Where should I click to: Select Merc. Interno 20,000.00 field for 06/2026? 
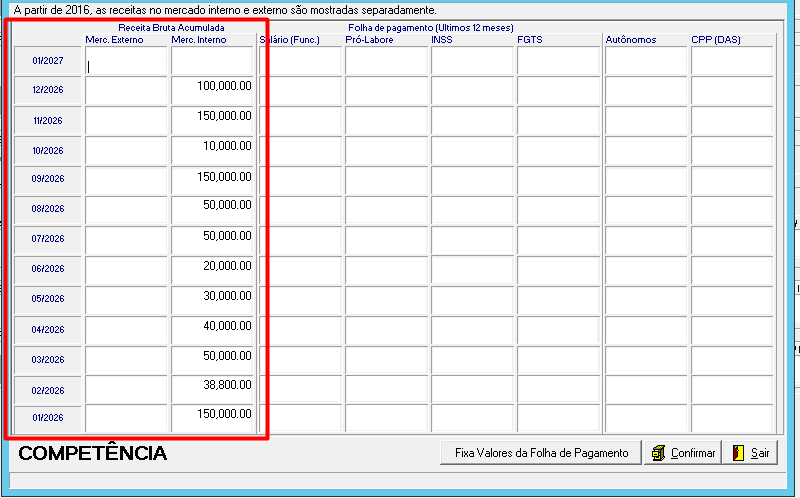212,270
